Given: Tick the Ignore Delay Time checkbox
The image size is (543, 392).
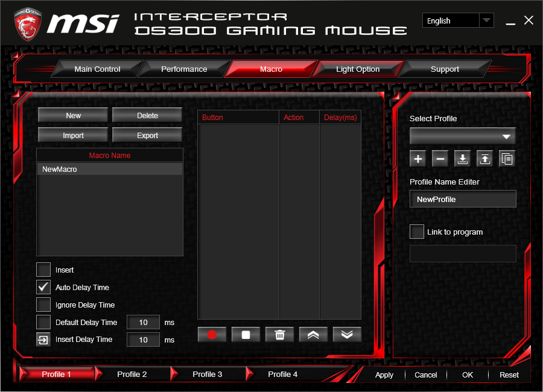Looking at the screenshot, I should 43,305.
